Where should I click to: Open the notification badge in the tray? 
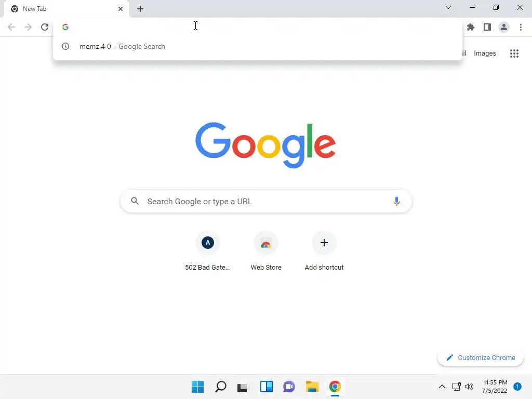pos(517,387)
